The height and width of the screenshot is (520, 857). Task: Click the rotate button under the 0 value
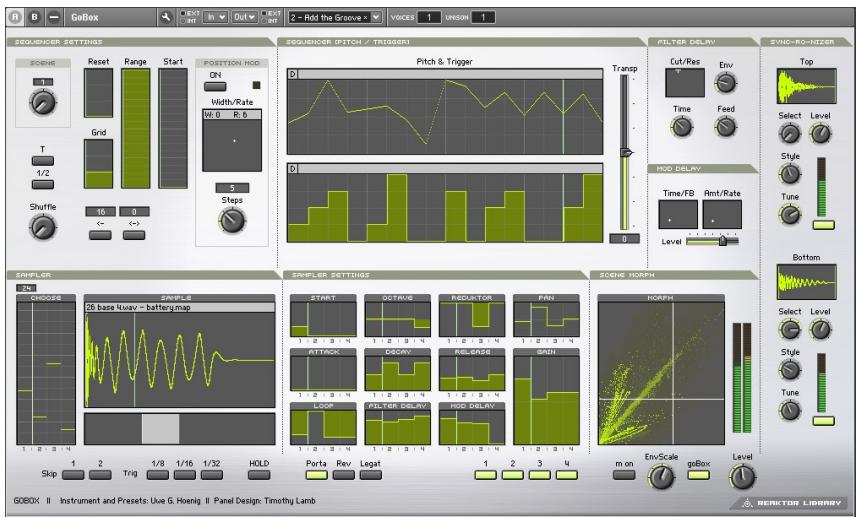click(134, 235)
